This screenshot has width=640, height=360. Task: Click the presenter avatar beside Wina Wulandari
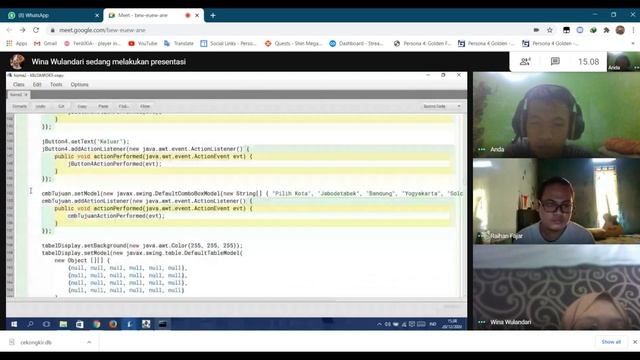tap(17, 62)
